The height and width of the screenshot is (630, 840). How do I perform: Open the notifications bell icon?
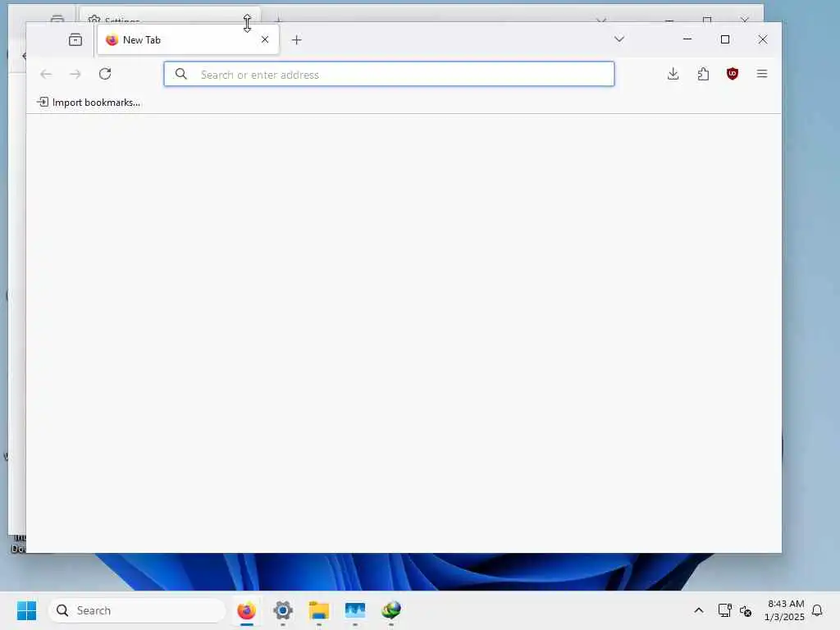pos(817,610)
